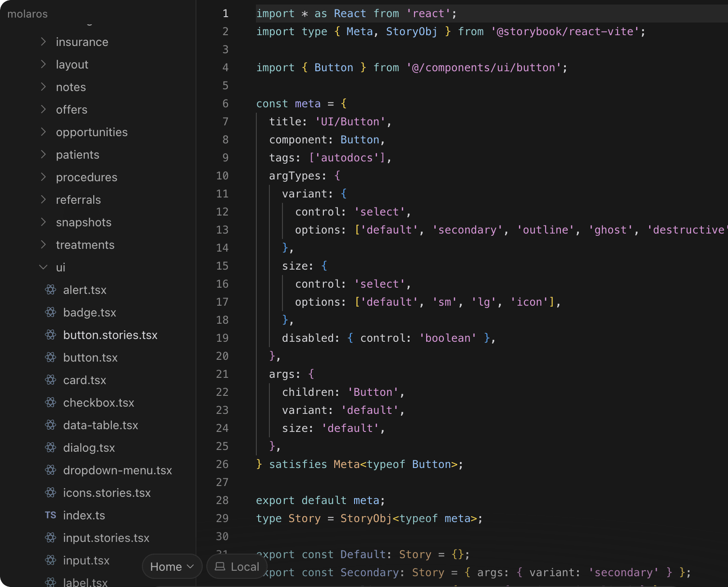This screenshot has height=587, width=728.
Task: Expand the offers folder chevron
Action: coord(43,109)
